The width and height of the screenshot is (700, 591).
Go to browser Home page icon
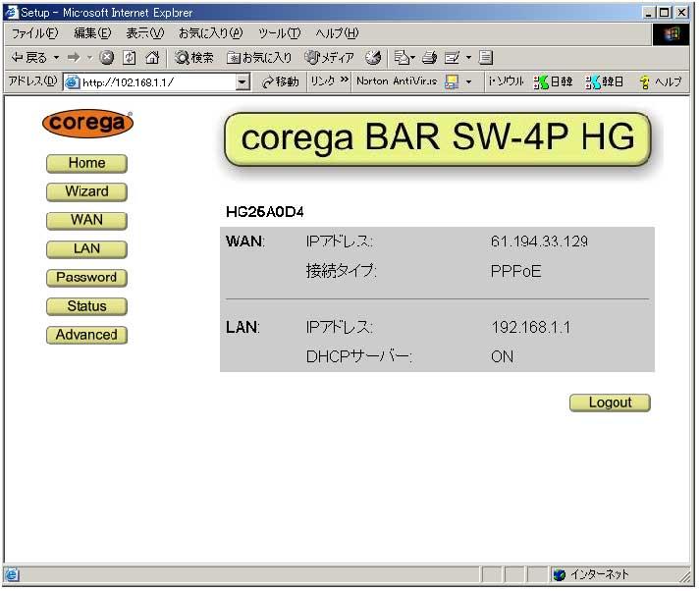coord(151,58)
